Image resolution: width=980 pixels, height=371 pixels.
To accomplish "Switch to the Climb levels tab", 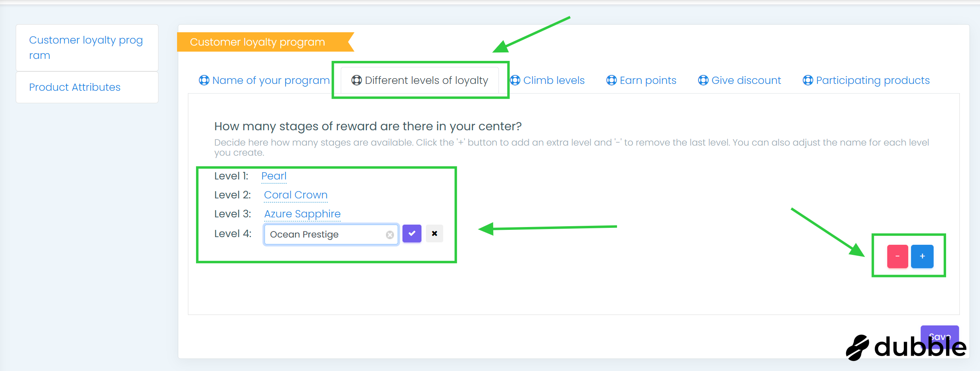I will pyautogui.click(x=553, y=80).
